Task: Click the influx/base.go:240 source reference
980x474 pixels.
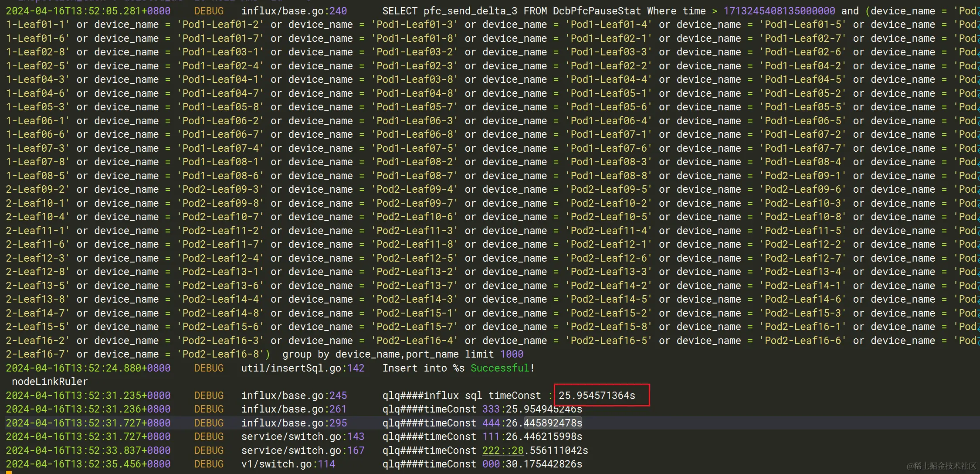Action: point(294,11)
